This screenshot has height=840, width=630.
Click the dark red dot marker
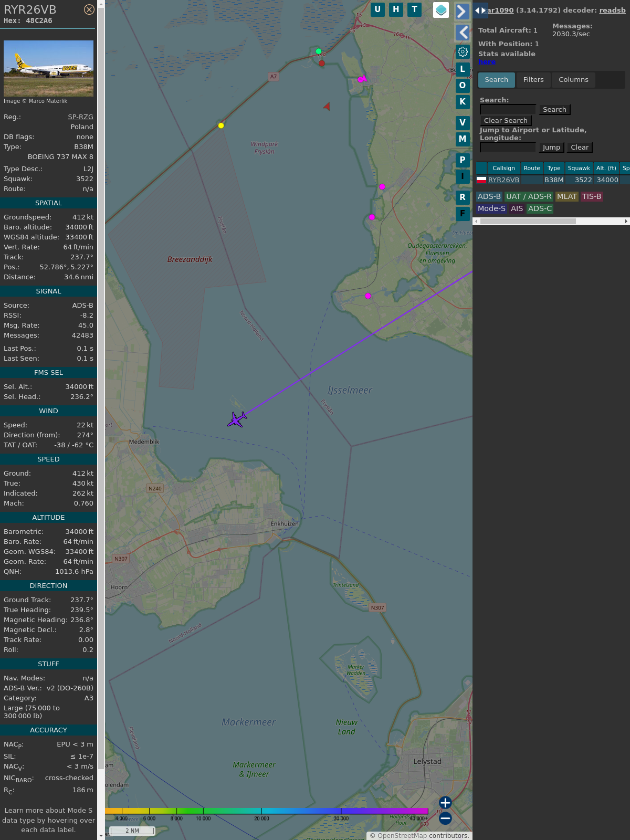click(x=322, y=63)
